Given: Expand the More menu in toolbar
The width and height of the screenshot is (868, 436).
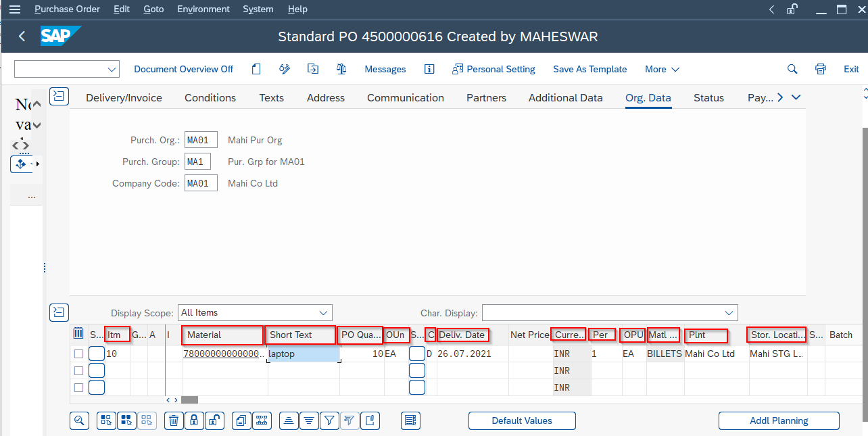Looking at the screenshot, I should [662, 69].
